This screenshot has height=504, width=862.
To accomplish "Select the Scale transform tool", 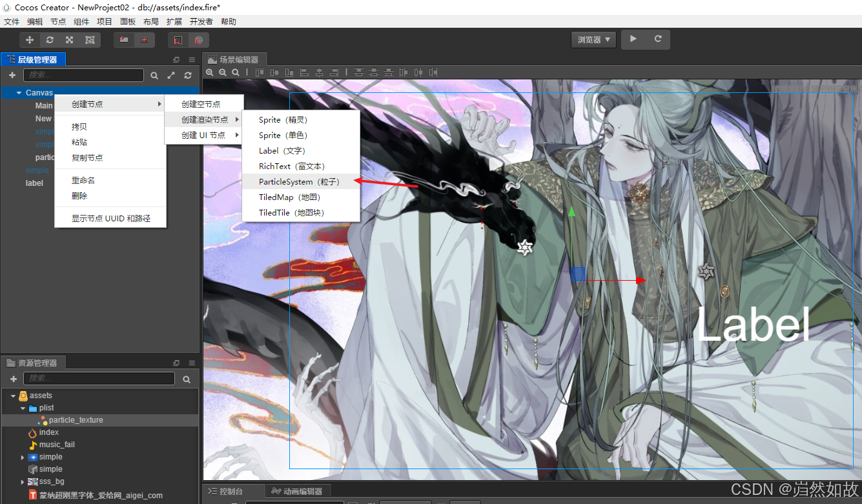I will (x=70, y=40).
